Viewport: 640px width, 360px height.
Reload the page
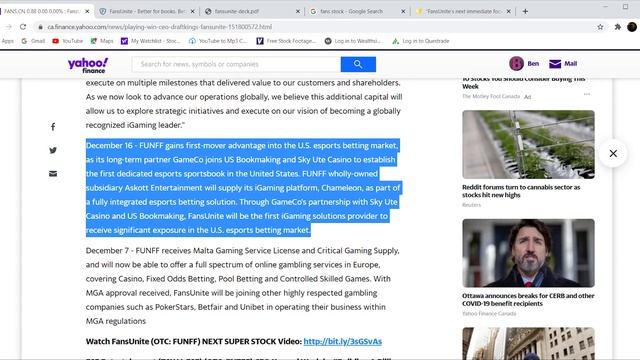tap(23, 27)
